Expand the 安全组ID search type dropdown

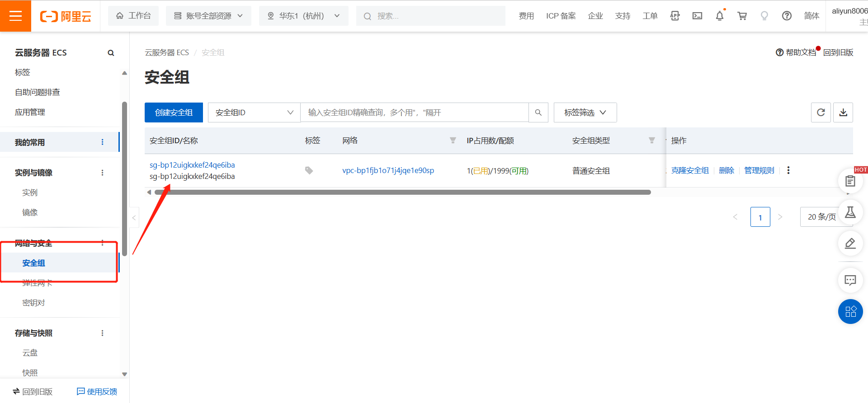254,112
